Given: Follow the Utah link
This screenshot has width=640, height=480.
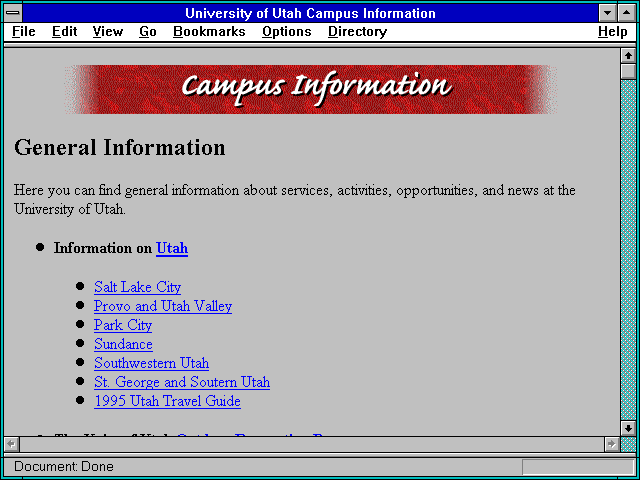Looking at the screenshot, I should (x=172, y=248).
